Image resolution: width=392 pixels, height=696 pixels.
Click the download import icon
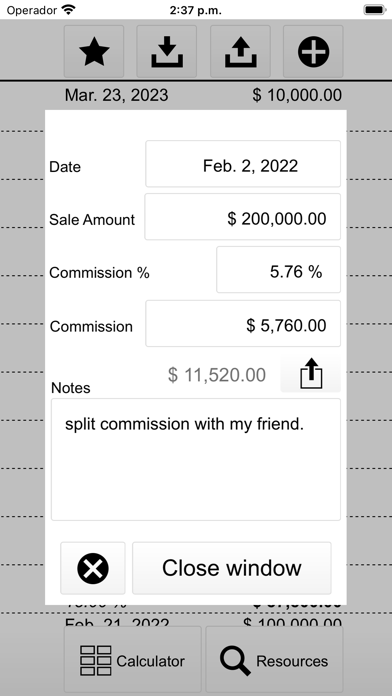166,51
